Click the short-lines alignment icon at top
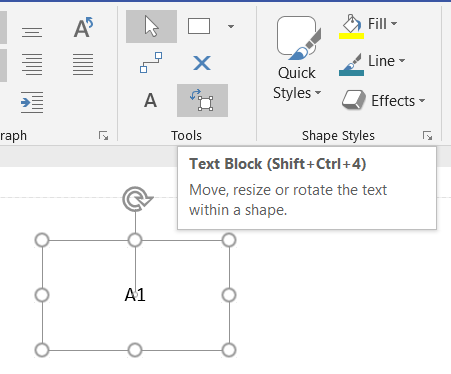451x374 pixels. [32, 32]
